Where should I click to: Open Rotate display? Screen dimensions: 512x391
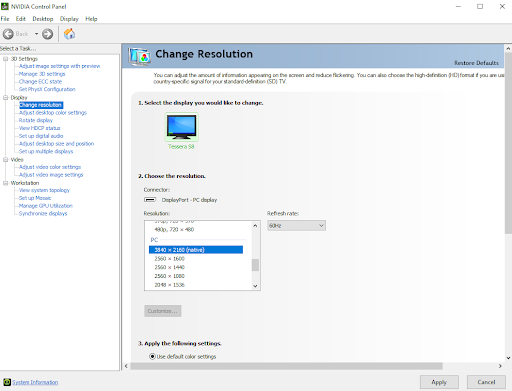pyautogui.click(x=36, y=120)
